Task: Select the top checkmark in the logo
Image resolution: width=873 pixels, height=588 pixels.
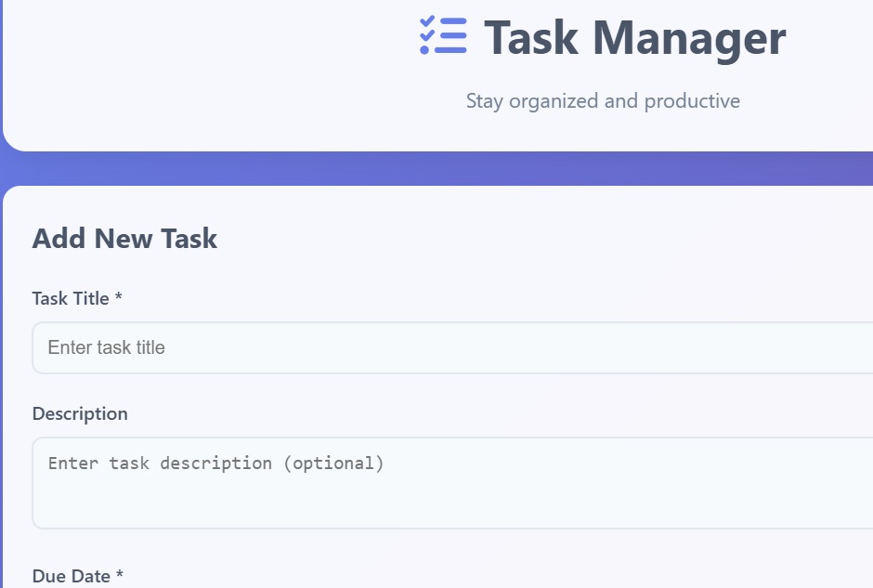Action: pos(426,20)
